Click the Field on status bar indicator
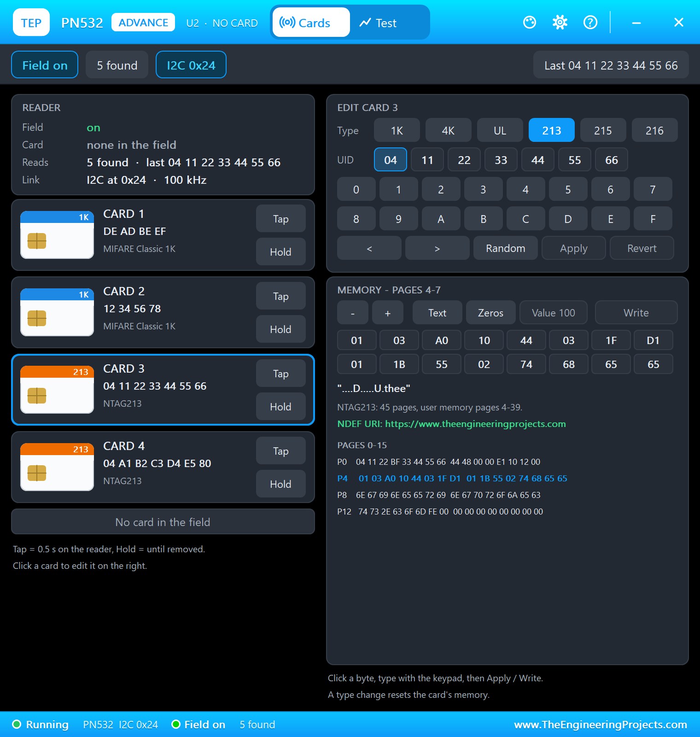This screenshot has height=737, width=700. click(x=198, y=725)
